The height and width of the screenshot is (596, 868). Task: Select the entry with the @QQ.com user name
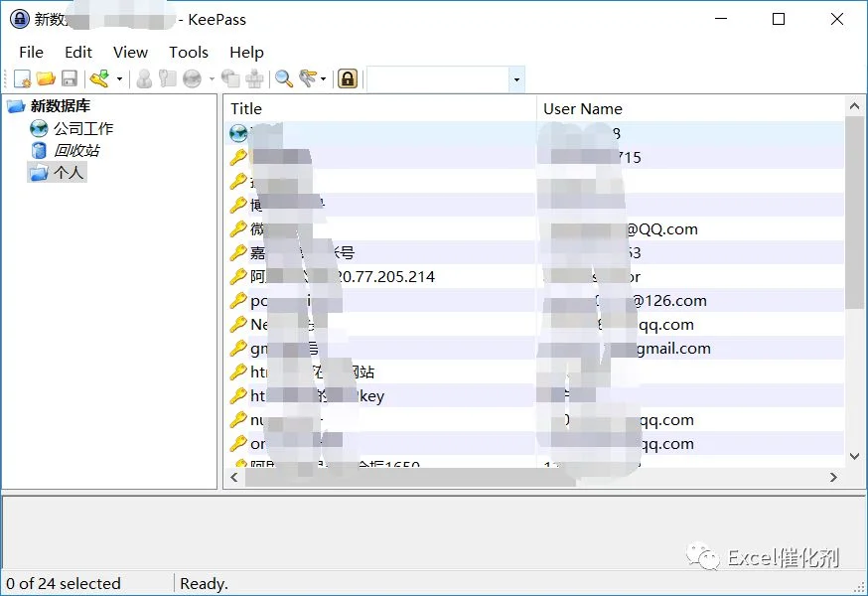tap(534, 229)
